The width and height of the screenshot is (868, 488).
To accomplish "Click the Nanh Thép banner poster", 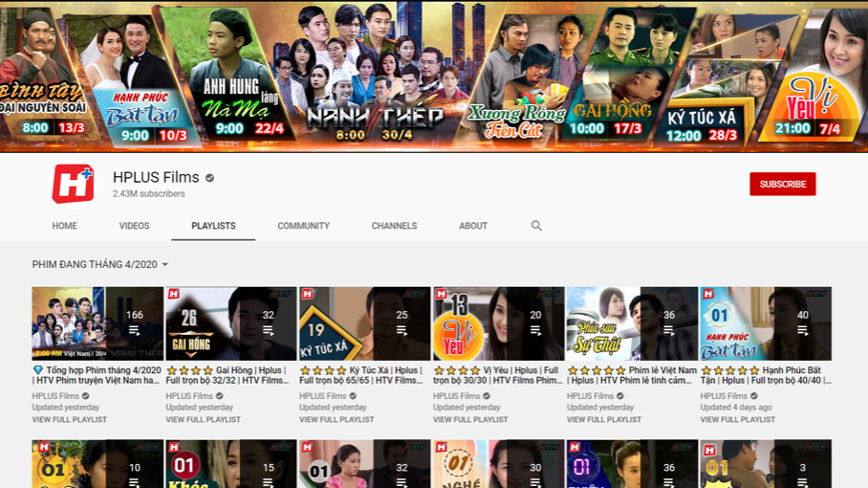I will [x=377, y=73].
